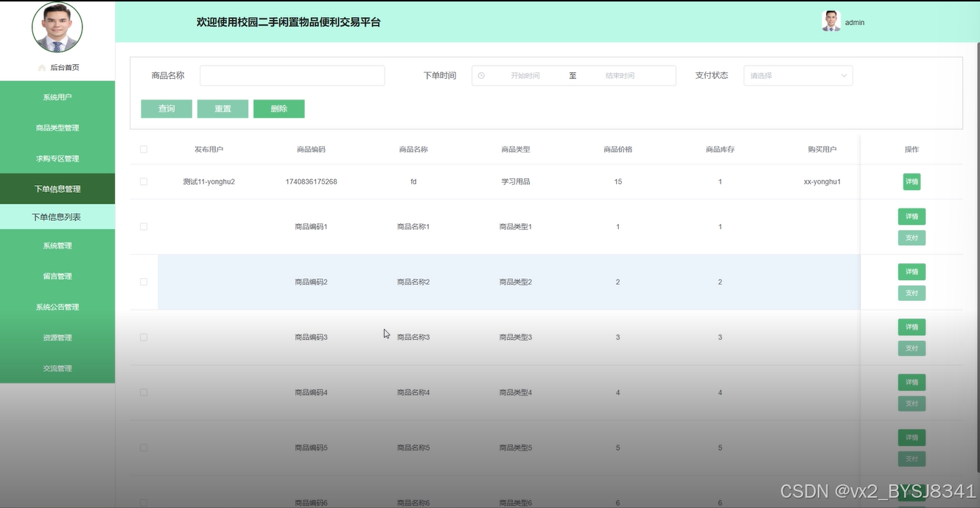The image size is (980, 508).
Task: Expand the 交流管理 menu
Action: pos(57,368)
